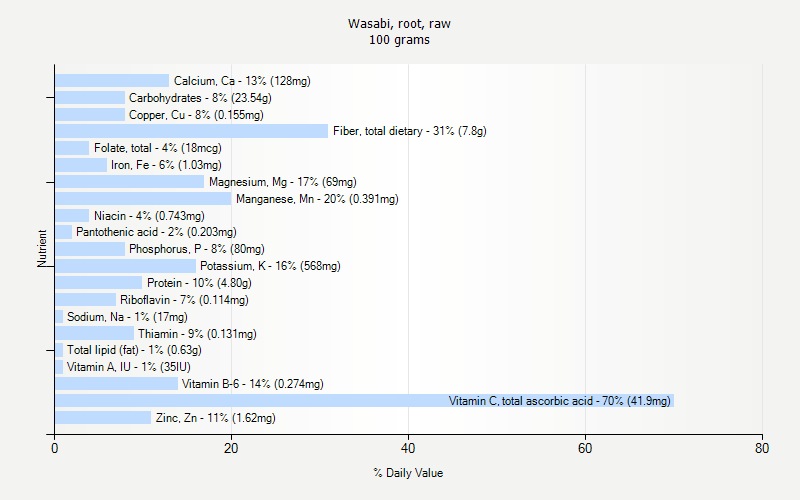
Task: Click the Potassium, K - 16% (568mg) label
Action: [270, 266]
